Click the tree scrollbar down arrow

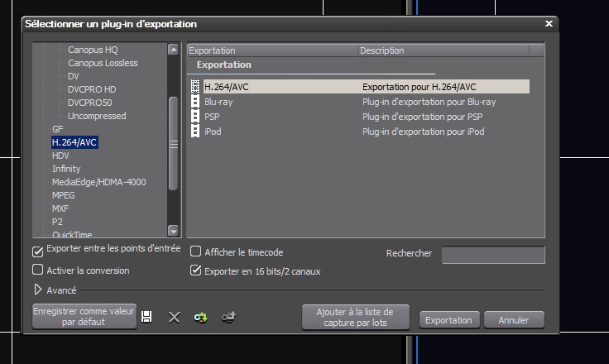173,231
